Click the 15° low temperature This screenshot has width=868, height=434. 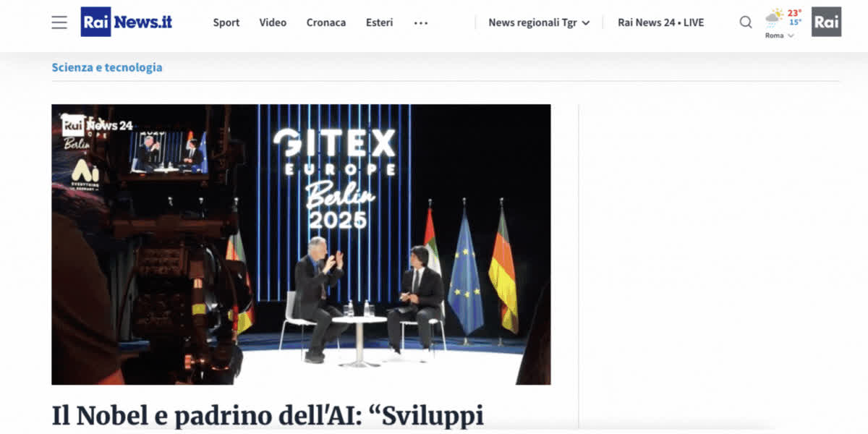tap(795, 22)
